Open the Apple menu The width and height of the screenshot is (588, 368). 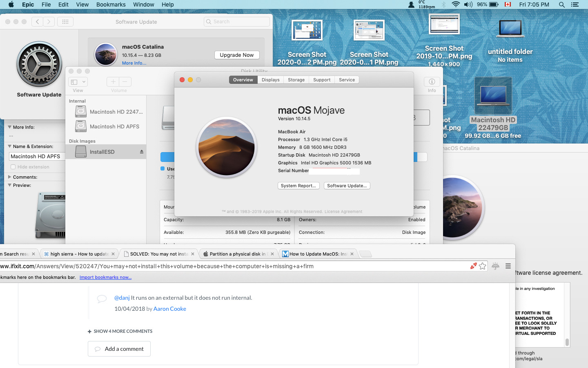coord(11,4)
